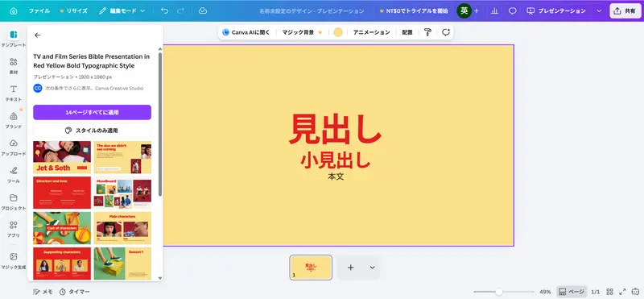Select the Season 1 template page
The width and height of the screenshot is (644, 299).
pos(122,264)
